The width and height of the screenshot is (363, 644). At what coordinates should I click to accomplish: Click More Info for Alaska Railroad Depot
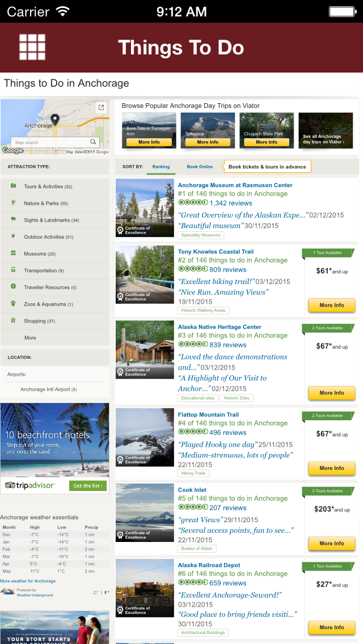[x=332, y=627]
